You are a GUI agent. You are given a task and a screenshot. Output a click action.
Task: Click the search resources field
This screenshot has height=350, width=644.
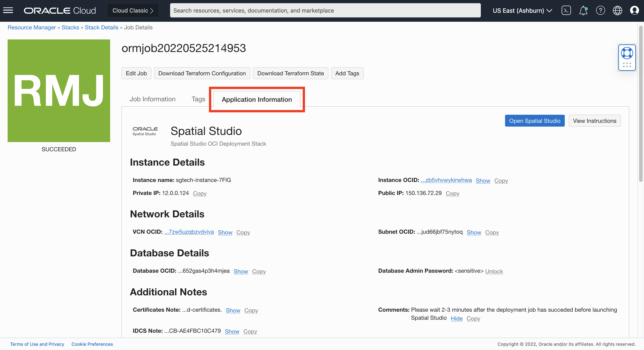click(x=325, y=10)
